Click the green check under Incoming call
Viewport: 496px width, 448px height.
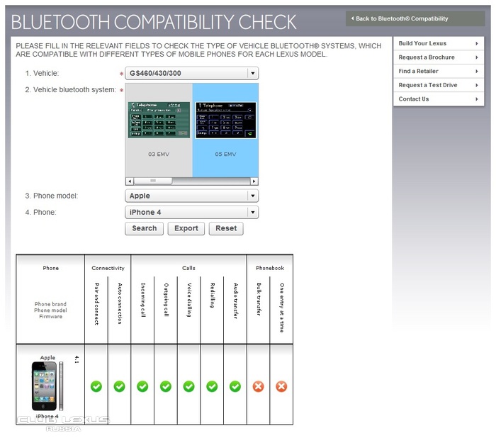click(142, 386)
